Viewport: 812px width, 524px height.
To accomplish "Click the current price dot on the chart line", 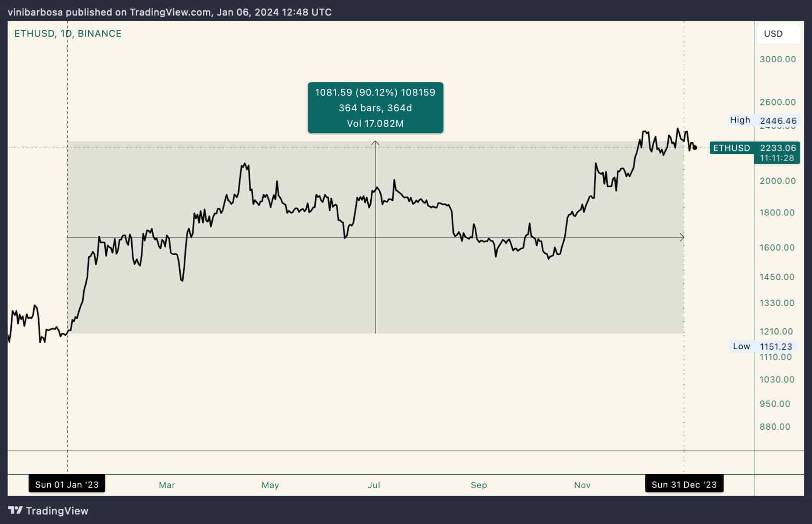I will pos(695,148).
